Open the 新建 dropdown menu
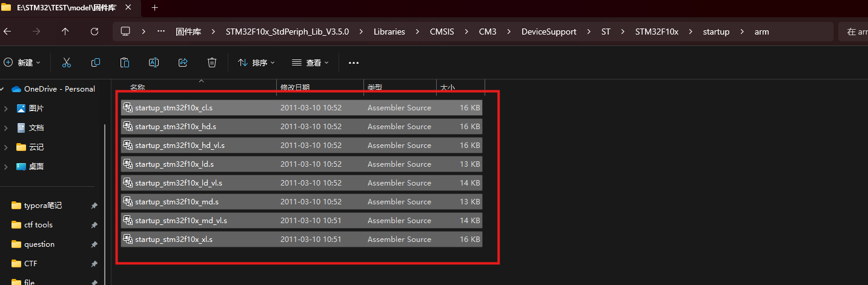This screenshot has height=285, width=868. [x=22, y=62]
